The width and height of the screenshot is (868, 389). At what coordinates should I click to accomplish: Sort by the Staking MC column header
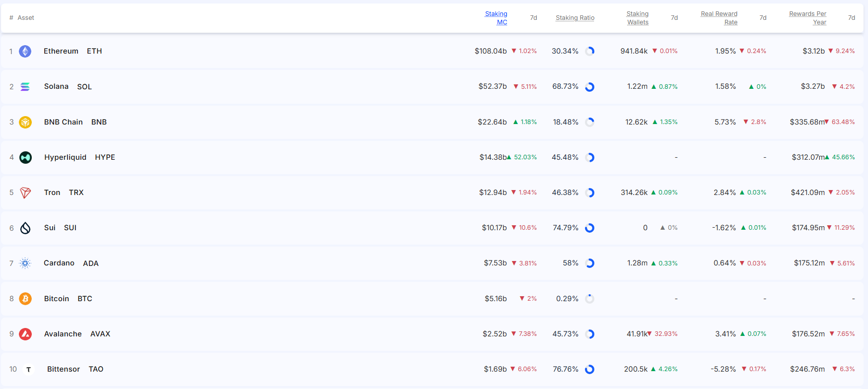pyautogui.click(x=496, y=18)
